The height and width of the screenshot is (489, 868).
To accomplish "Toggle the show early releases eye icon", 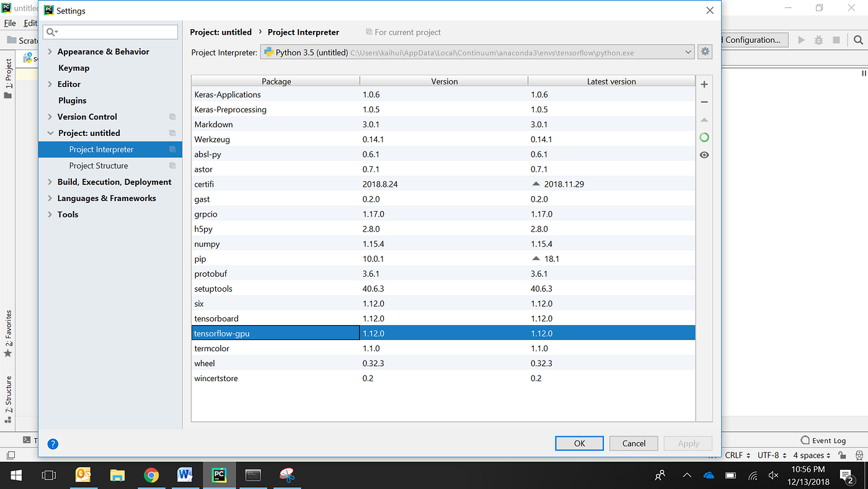I will tap(704, 155).
